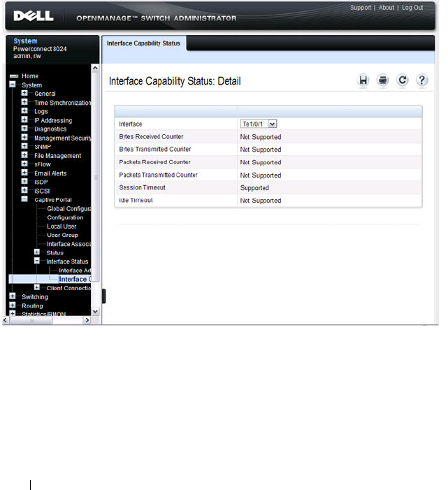Click the Log Out link
This screenshot has height=490, width=448.
point(412,8)
